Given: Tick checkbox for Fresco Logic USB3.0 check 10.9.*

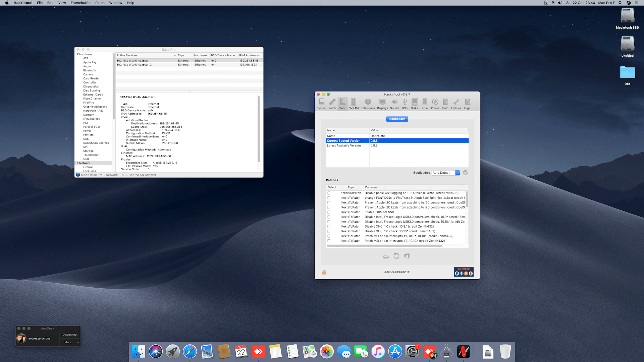Looking at the screenshot, I should pyautogui.click(x=329, y=217).
